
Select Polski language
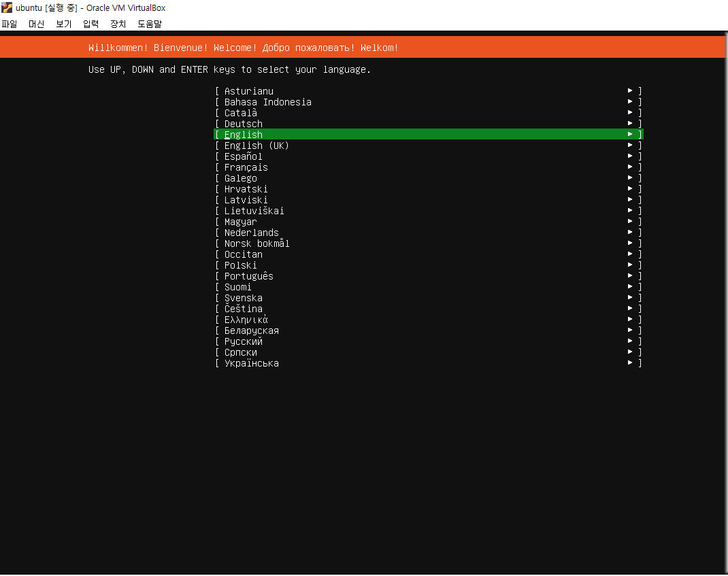point(429,265)
